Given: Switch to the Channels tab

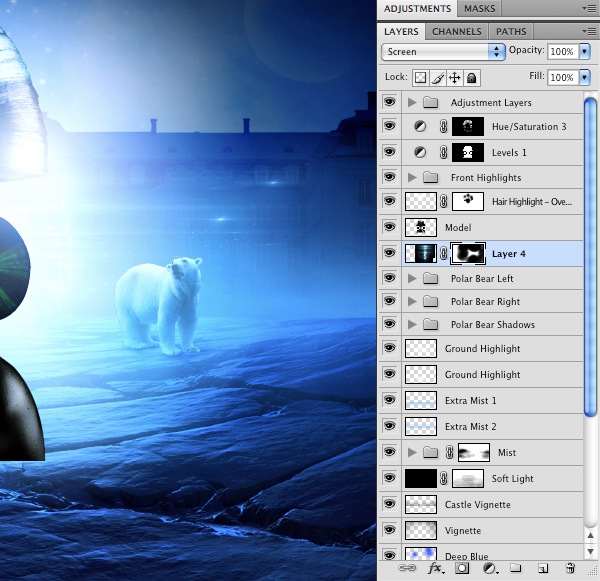Looking at the screenshot, I should (x=457, y=31).
